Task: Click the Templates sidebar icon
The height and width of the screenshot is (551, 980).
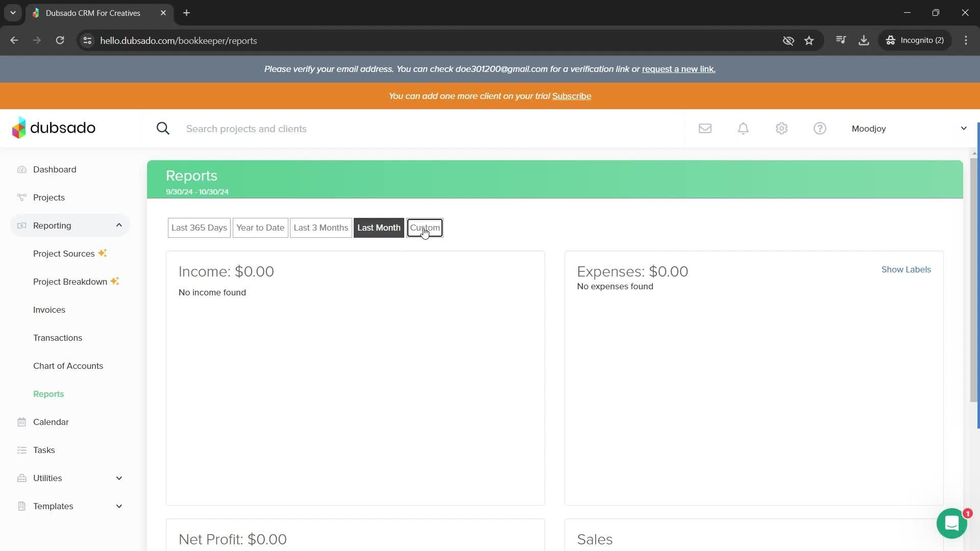Action: pos(21,506)
